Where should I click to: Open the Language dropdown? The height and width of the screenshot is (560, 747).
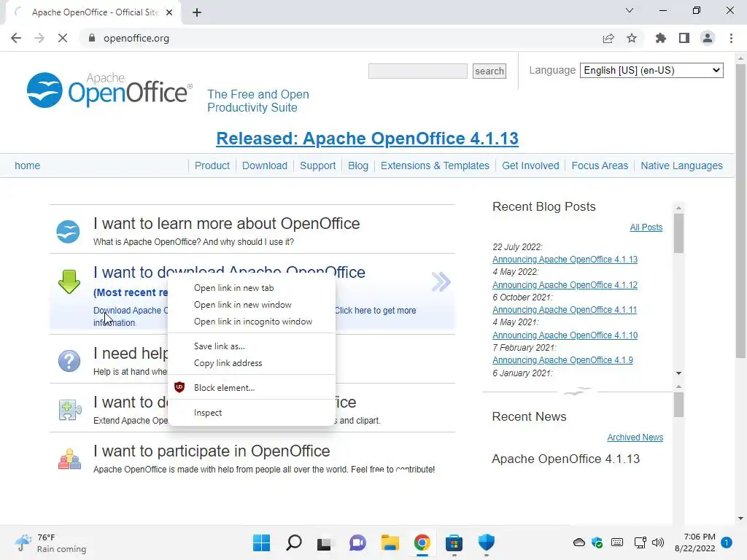point(651,71)
